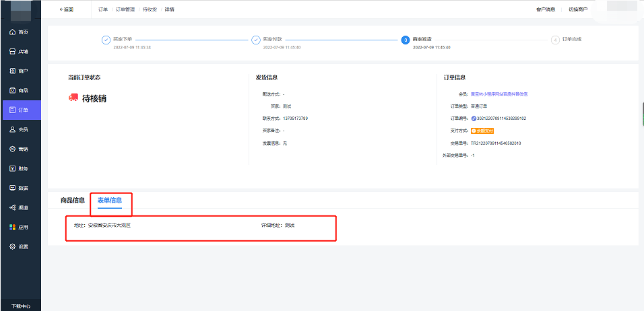Switch to the 商品信息 tab
The width and height of the screenshot is (644, 311).
(x=73, y=200)
